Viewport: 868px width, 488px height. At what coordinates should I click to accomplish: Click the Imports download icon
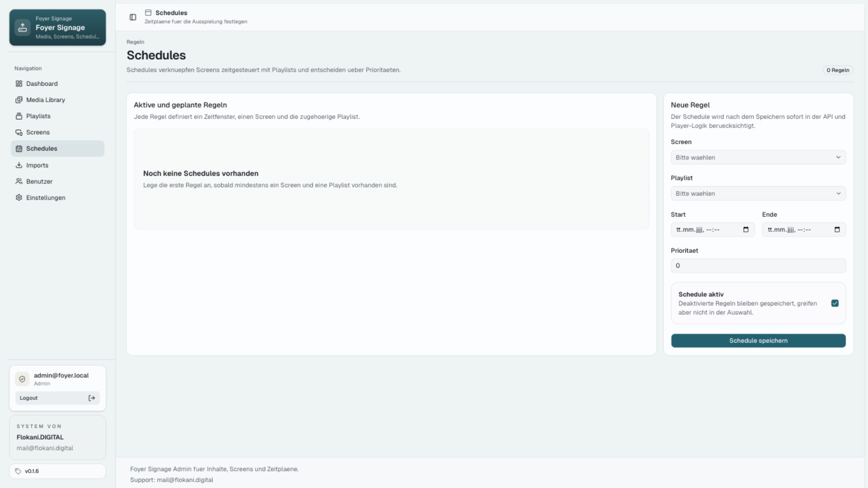pyautogui.click(x=19, y=165)
